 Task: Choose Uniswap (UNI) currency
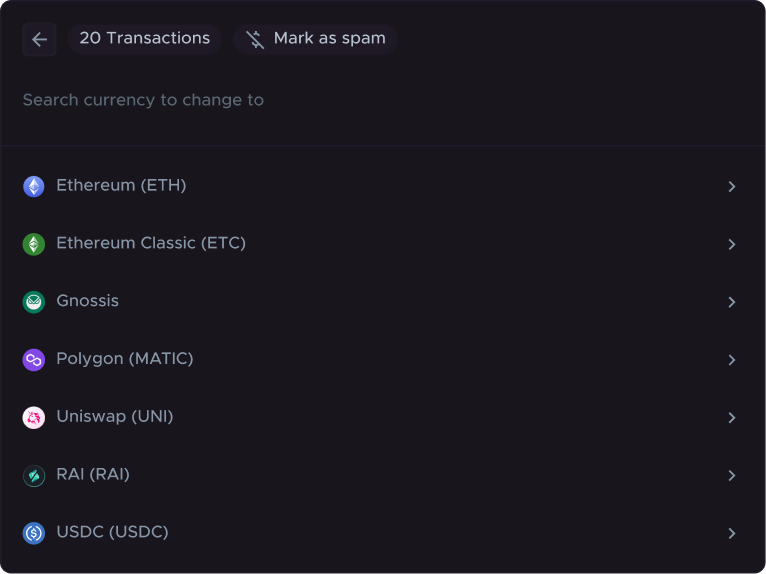[x=115, y=417]
